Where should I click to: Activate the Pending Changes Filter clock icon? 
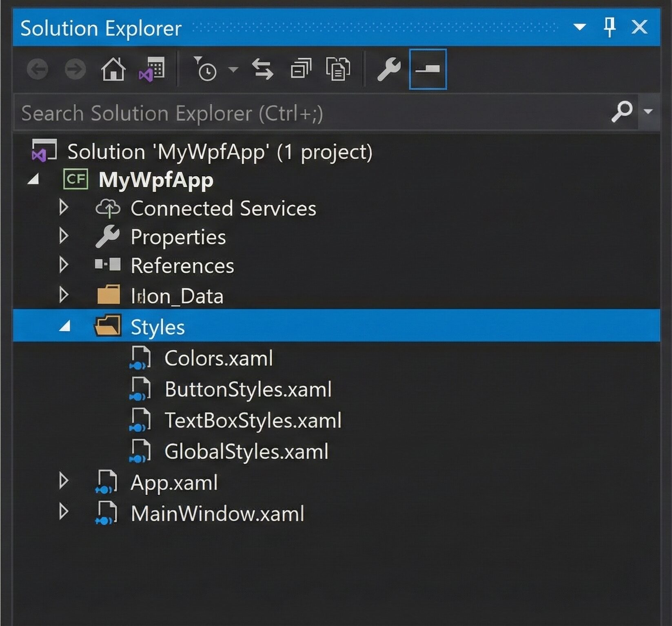click(207, 70)
